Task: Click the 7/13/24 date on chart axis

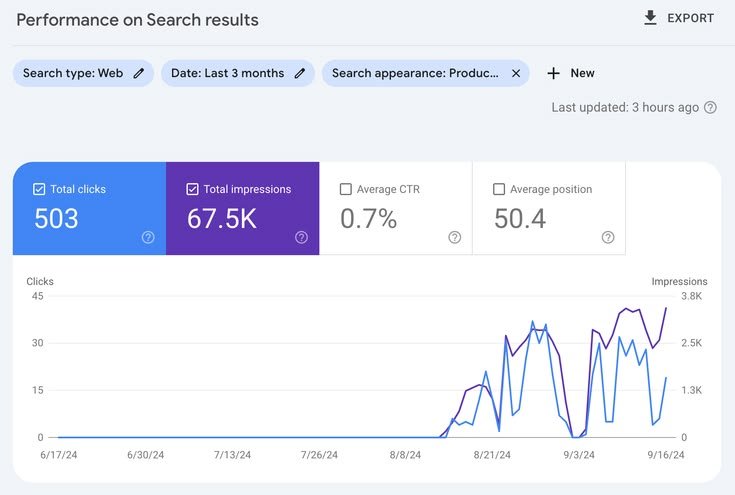Action: (x=232, y=455)
